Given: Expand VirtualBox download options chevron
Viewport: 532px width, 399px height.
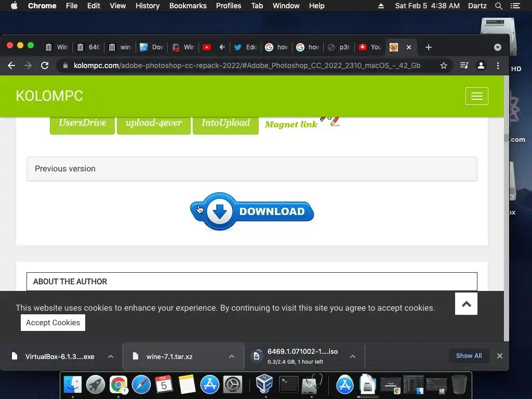Looking at the screenshot, I should 111,356.
